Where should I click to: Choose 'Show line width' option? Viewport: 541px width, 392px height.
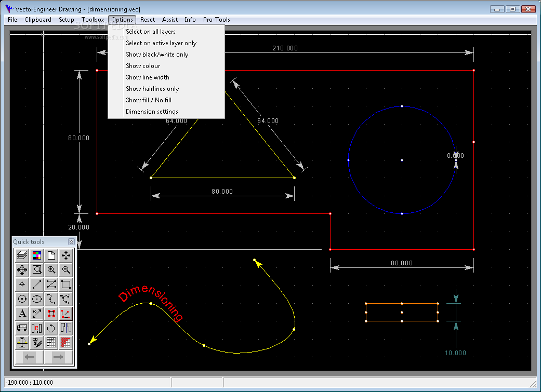point(166,77)
